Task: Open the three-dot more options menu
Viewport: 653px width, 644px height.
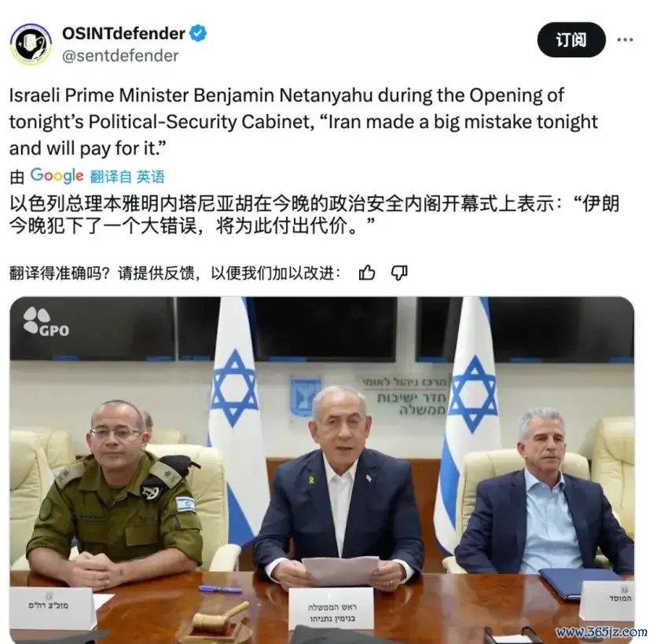Action: 625,40
